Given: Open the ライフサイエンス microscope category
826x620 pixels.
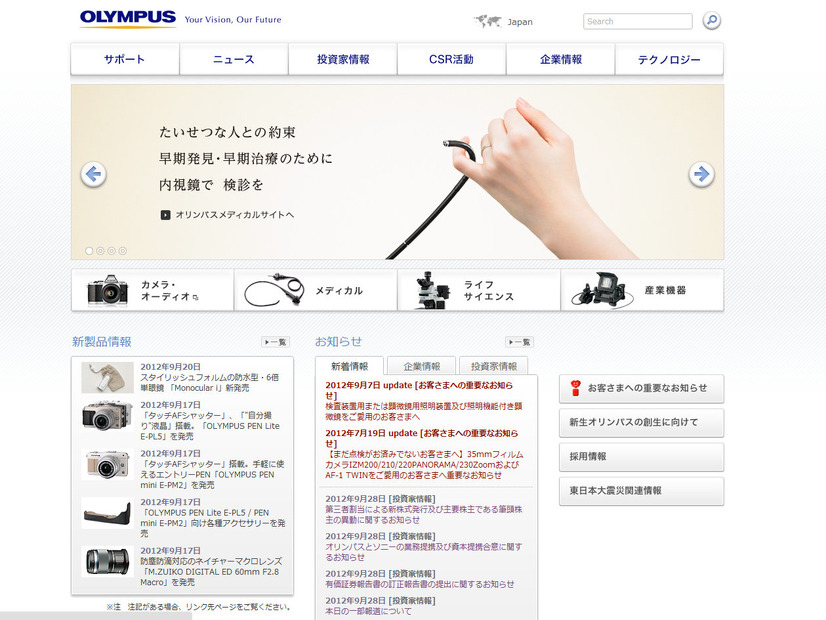Looking at the screenshot, I should [x=478, y=290].
